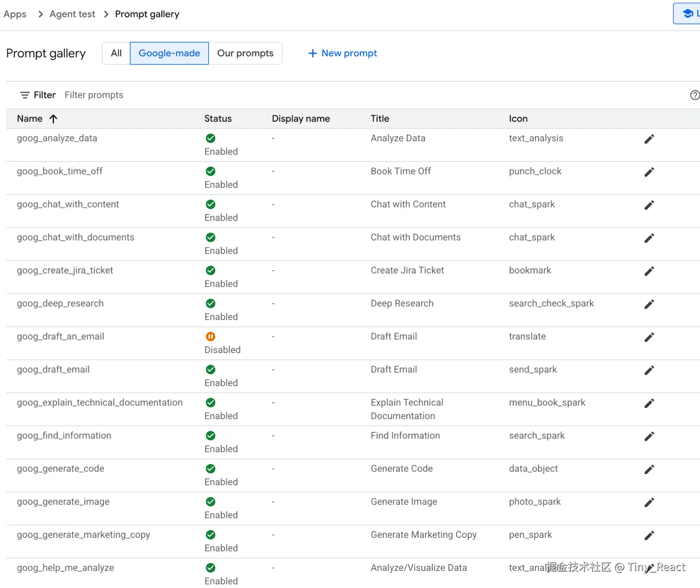Go to Agent test breadcrumb

72,14
